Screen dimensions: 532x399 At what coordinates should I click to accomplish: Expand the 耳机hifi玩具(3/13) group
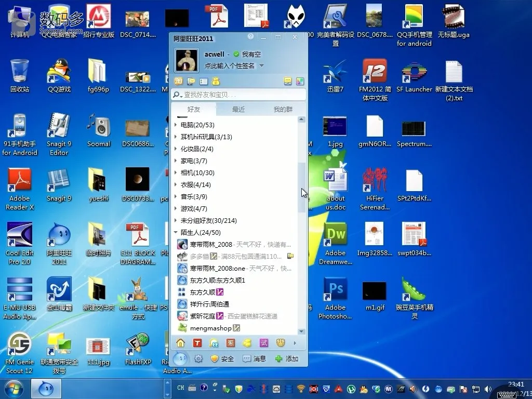[x=176, y=137]
